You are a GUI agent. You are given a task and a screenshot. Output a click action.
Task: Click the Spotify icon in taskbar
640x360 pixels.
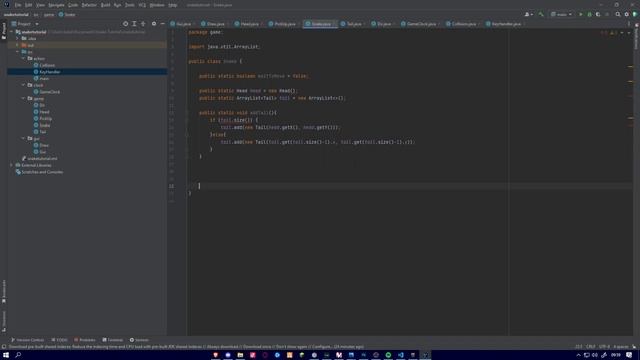(388, 355)
